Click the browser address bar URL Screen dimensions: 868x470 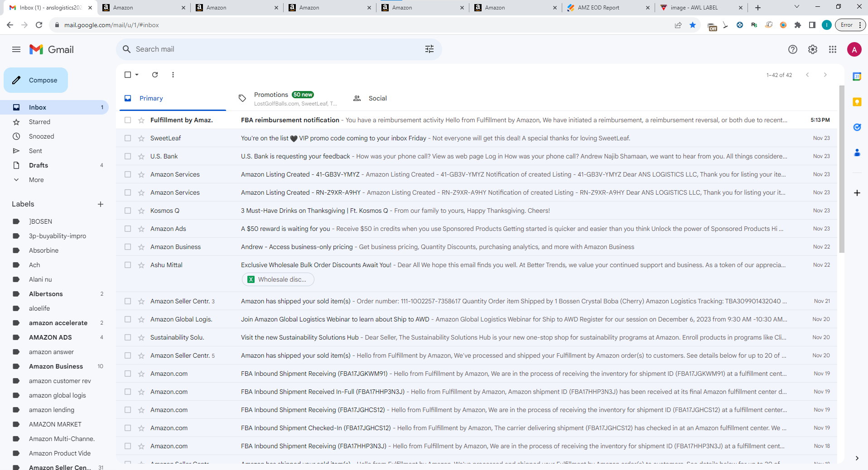[x=111, y=25]
